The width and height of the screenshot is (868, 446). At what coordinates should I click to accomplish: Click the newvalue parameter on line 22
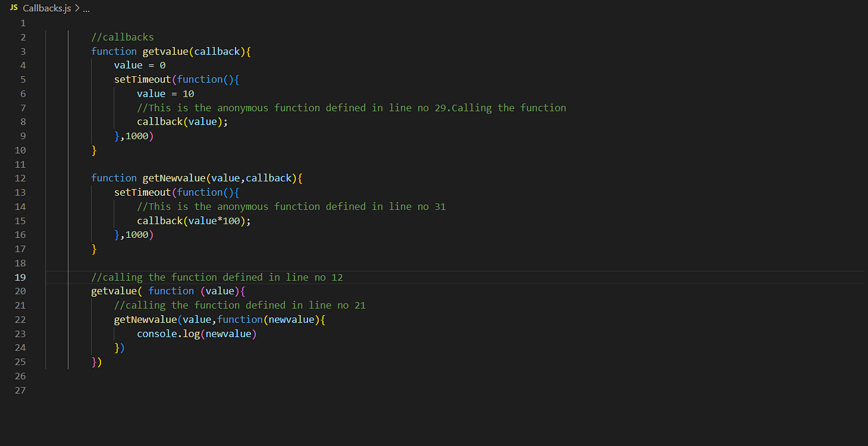[x=291, y=319]
